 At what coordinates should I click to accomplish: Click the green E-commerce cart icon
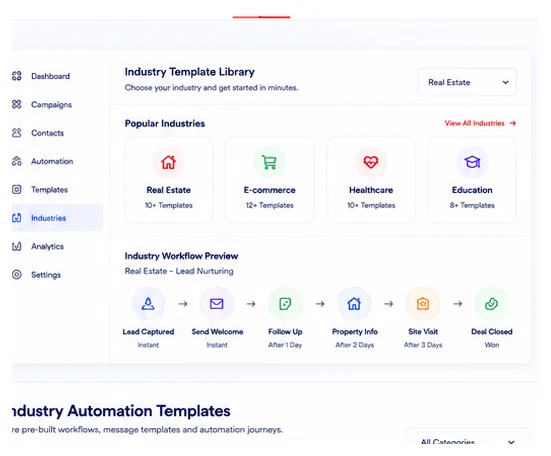click(x=270, y=162)
